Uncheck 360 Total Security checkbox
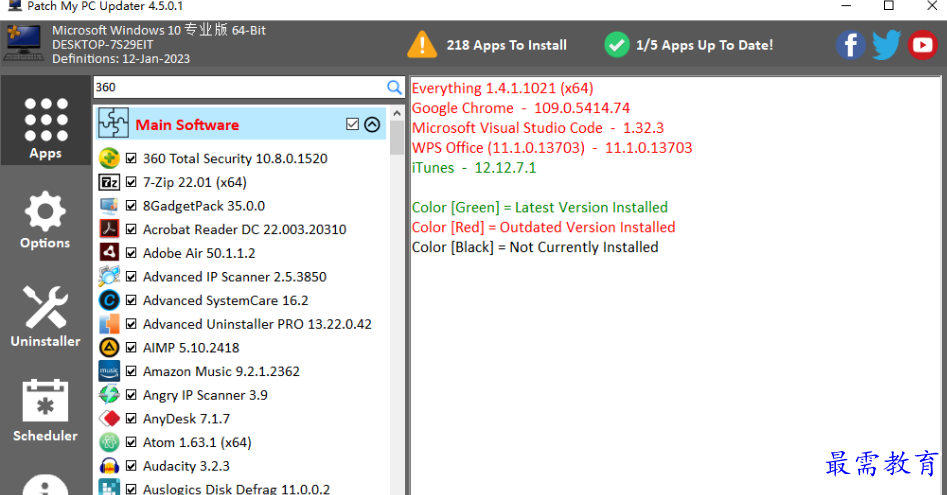Image resolution: width=947 pixels, height=495 pixels. click(x=131, y=159)
